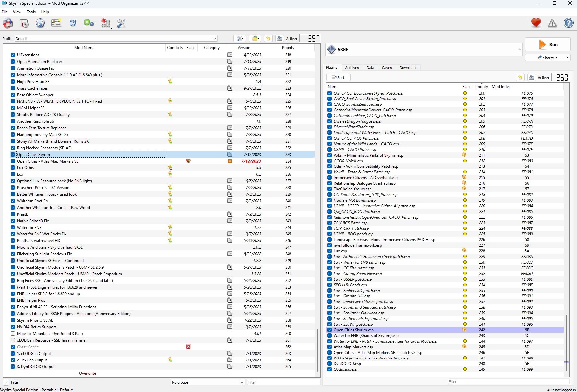Click the mod list Filter input field
The image size is (577, 392).
pos(283,382)
